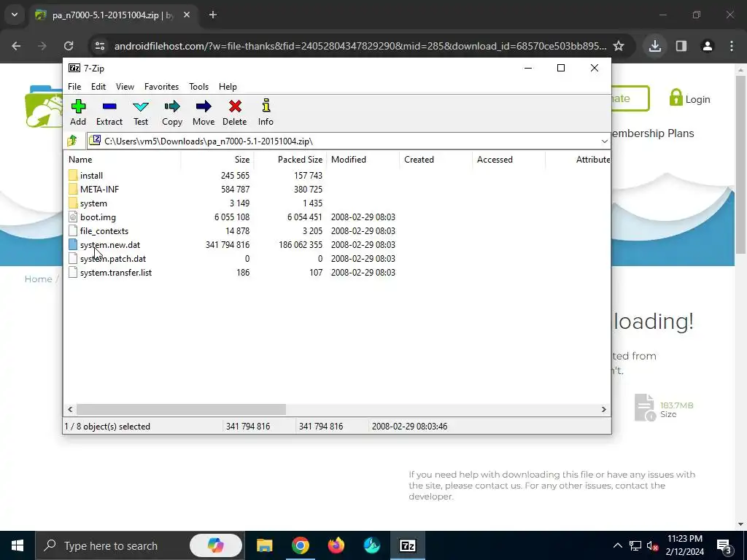Open notifications center in the taskbar
Image resolution: width=747 pixels, height=560 pixels.
[724, 545]
